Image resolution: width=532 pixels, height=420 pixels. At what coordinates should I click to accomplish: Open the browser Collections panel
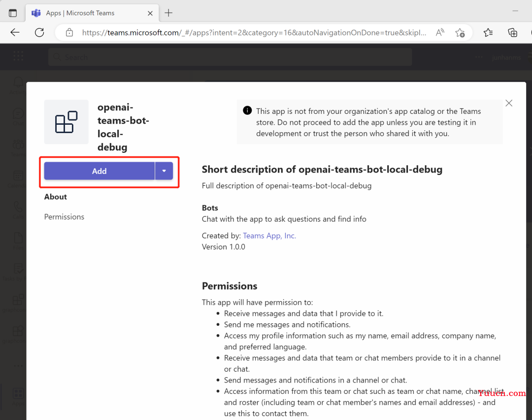click(x=512, y=33)
